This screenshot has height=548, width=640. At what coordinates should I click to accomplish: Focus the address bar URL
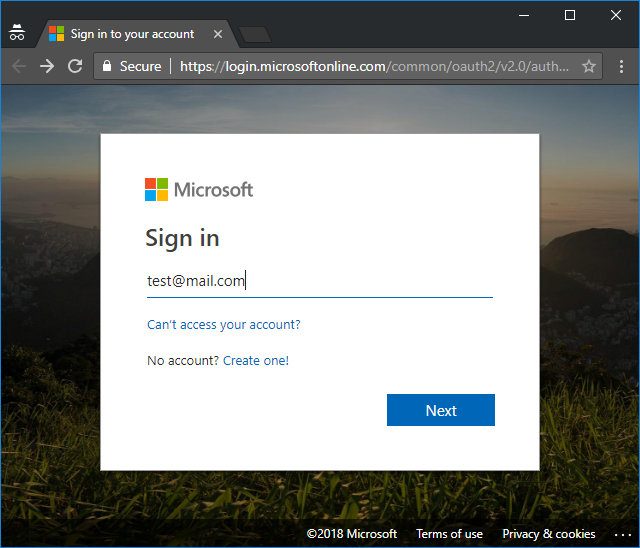[x=375, y=66]
